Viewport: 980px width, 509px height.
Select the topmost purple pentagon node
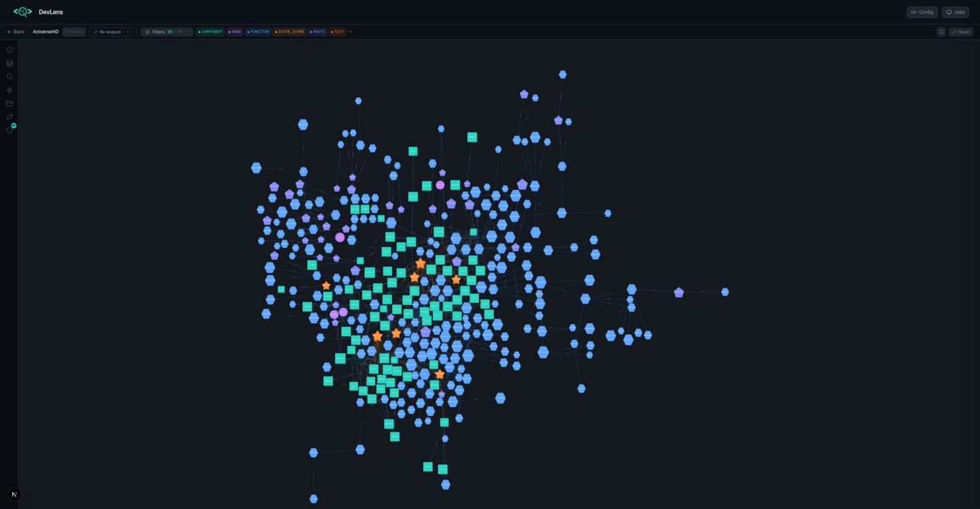[524, 94]
